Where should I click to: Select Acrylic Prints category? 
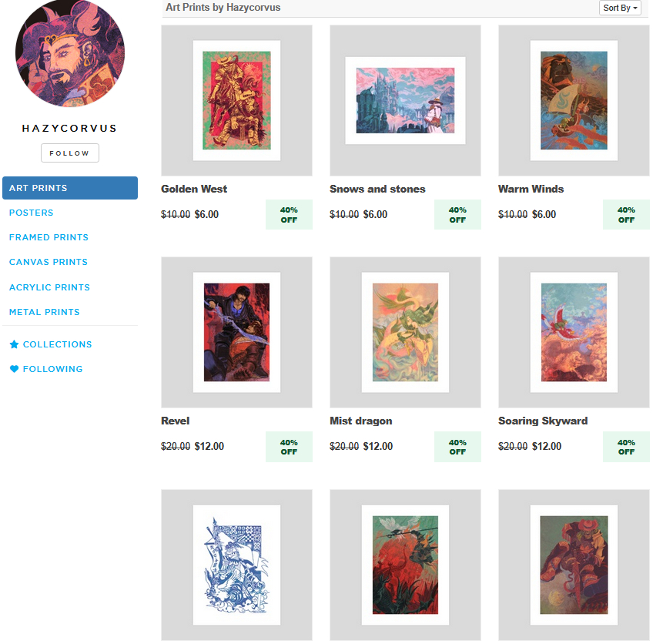click(x=49, y=287)
